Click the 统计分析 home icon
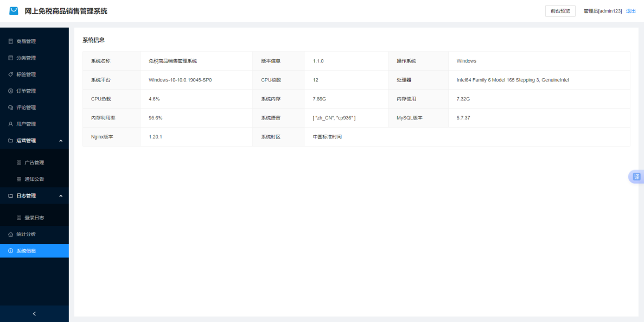 (11, 235)
